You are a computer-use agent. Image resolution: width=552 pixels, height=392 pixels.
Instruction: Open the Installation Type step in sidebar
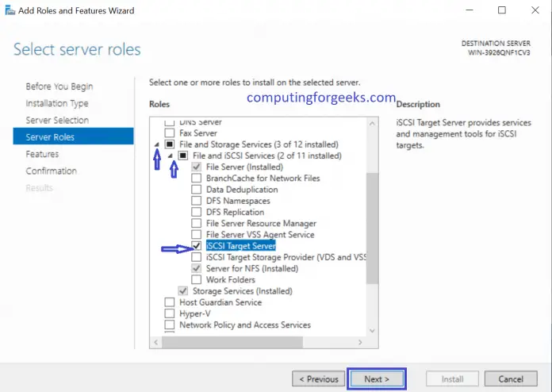pyautogui.click(x=56, y=103)
